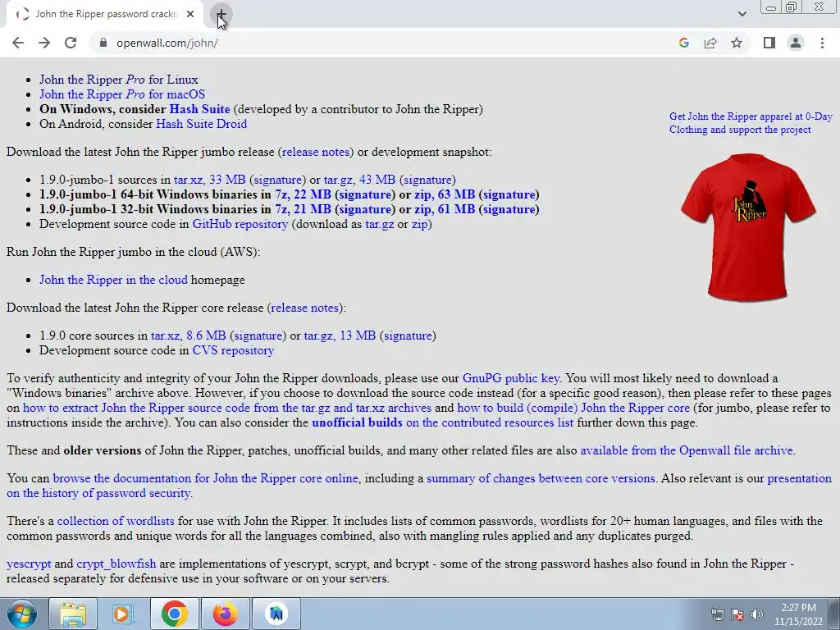The width and height of the screenshot is (840, 630).
Task: Open John the Ripper Pro for Linux link
Action: tap(119, 80)
